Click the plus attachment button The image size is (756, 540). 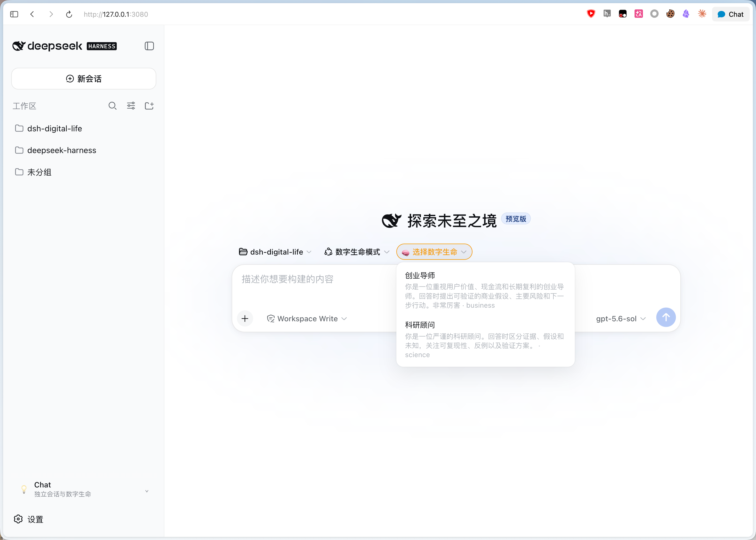245,319
